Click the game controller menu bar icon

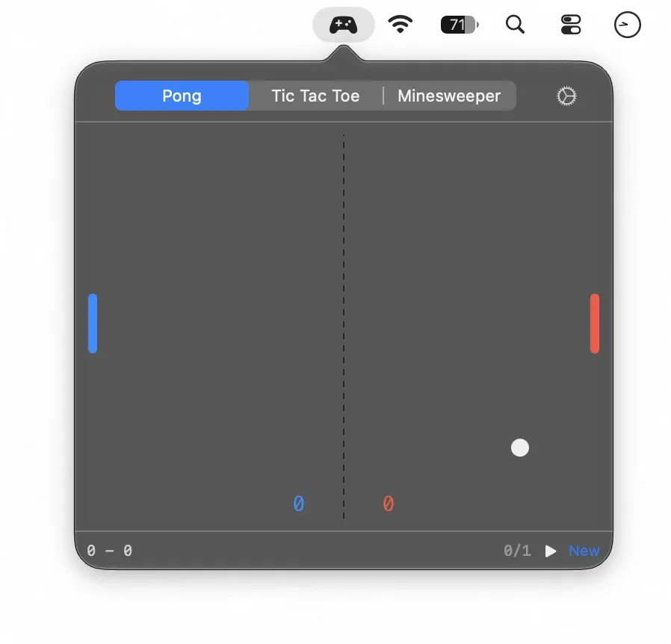tap(343, 25)
